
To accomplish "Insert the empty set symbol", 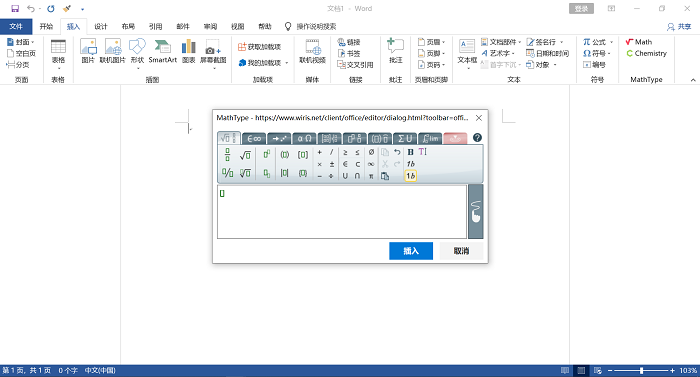I will (371, 152).
